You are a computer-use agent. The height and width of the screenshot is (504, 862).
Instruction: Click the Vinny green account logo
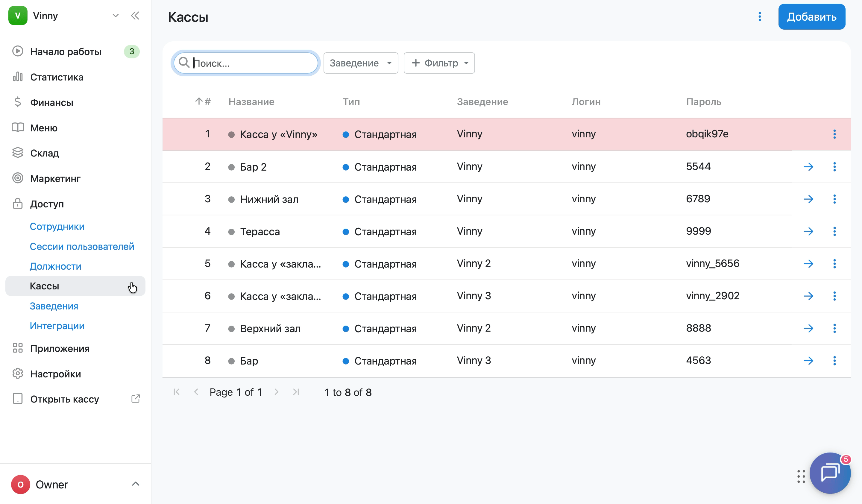point(18,16)
